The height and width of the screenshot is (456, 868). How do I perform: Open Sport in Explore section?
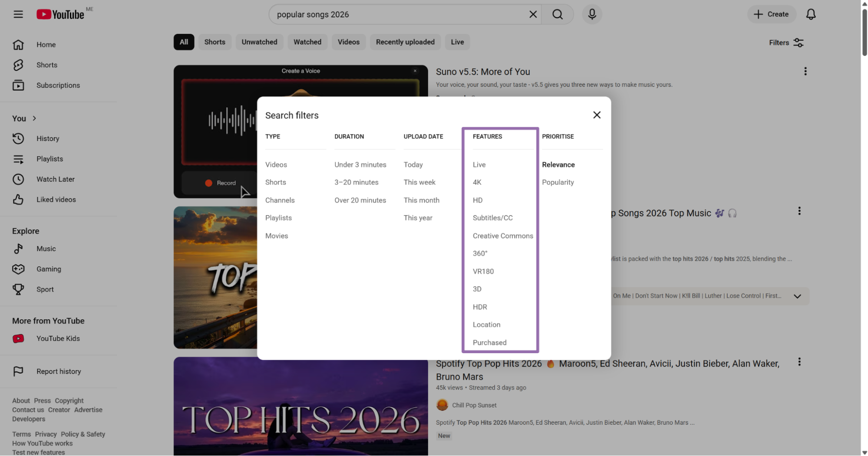click(x=59, y=290)
